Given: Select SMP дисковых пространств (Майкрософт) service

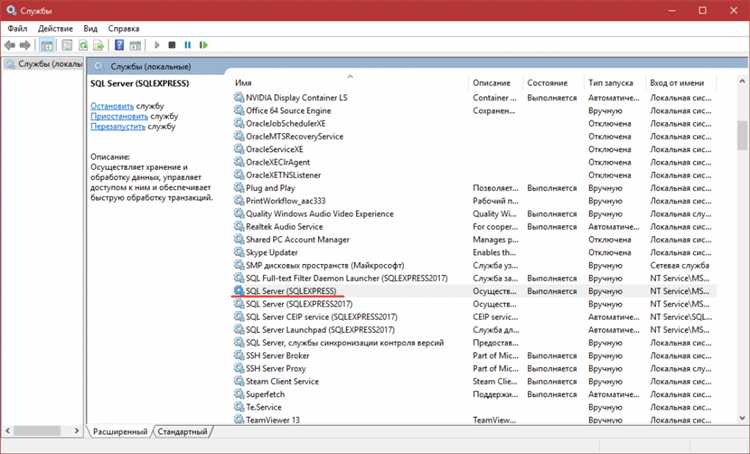Looking at the screenshot, I should [474, 266].
